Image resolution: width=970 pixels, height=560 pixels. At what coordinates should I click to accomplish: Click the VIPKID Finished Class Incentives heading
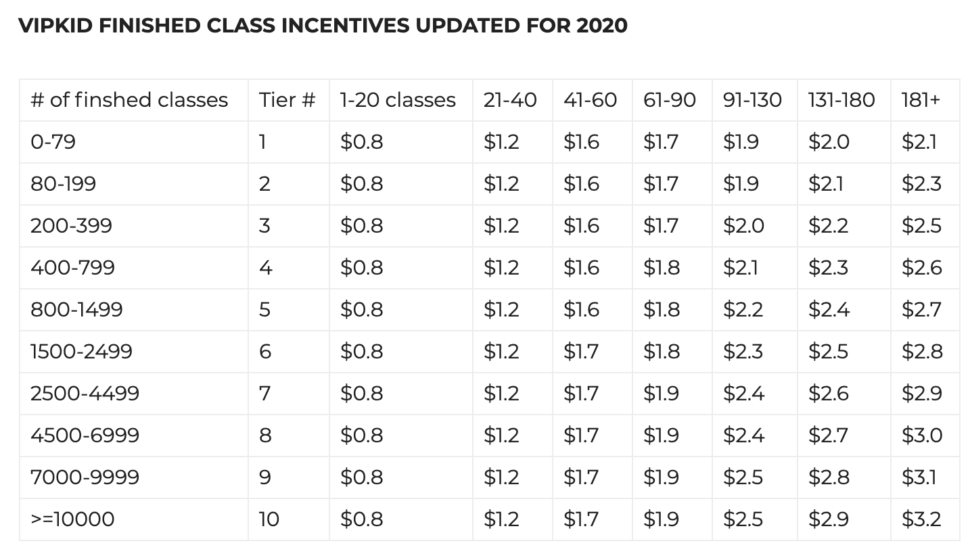(323, 26)
